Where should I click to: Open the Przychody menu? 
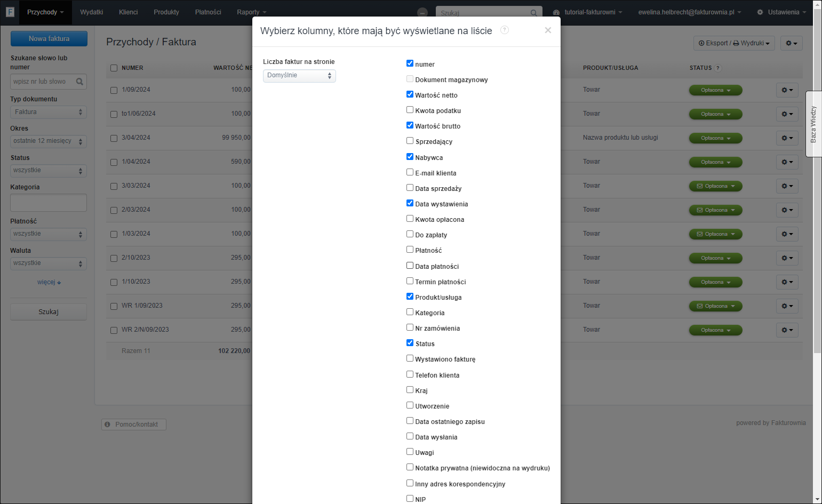pos(45,12)
